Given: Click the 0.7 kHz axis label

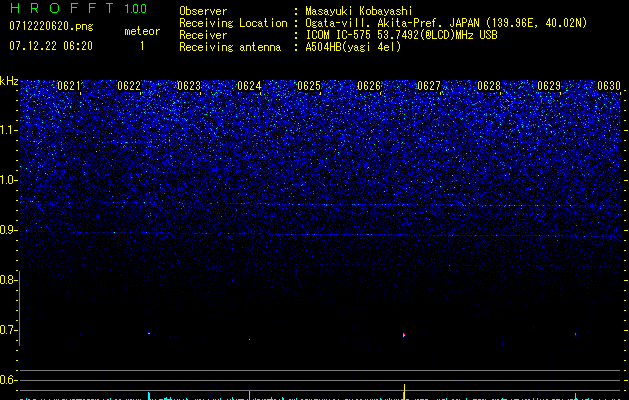Looking at the screenshot, I should (8, 330).
